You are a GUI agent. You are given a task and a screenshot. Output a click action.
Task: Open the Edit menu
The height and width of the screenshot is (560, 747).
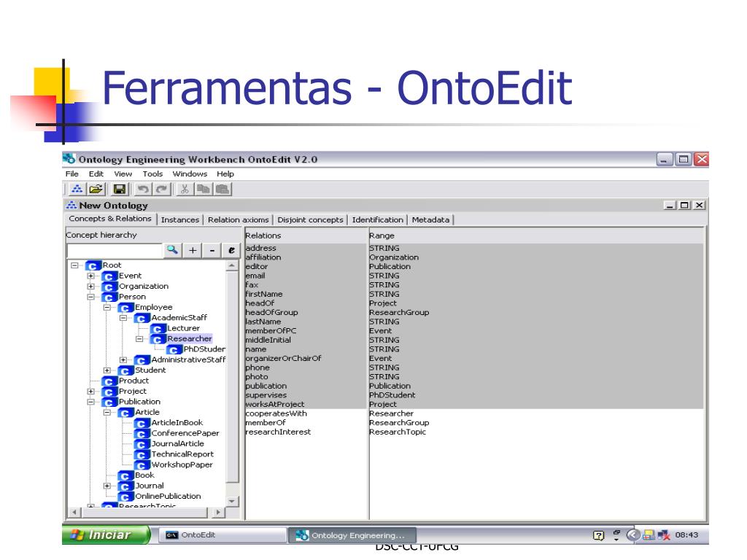[x=96, y=174]
